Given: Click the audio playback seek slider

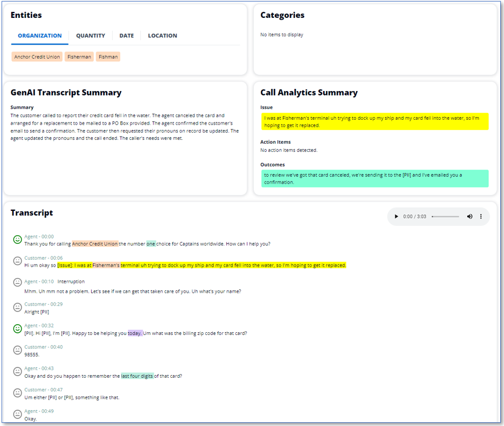Looking at the screenshot, I should [445, 216].
